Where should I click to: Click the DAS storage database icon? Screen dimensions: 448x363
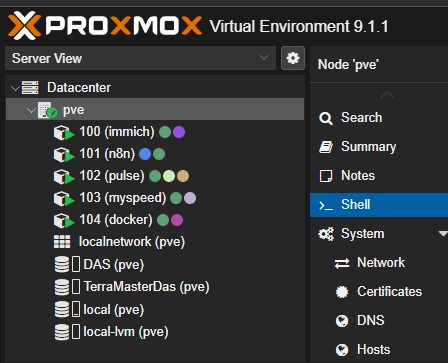[62, 265]
